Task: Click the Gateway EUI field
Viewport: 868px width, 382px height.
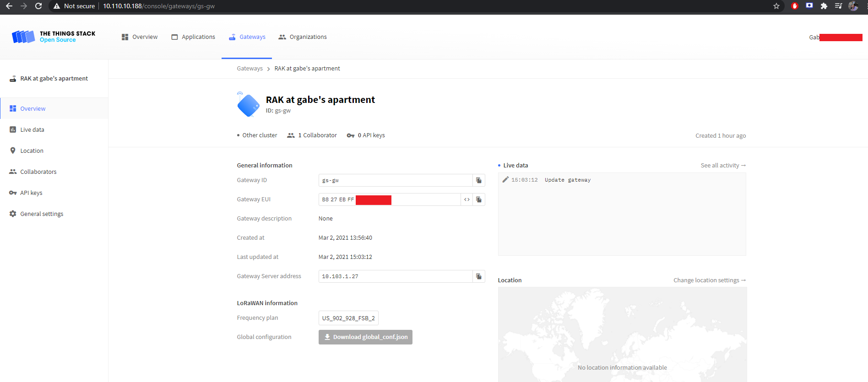Action: click(390, 199)
